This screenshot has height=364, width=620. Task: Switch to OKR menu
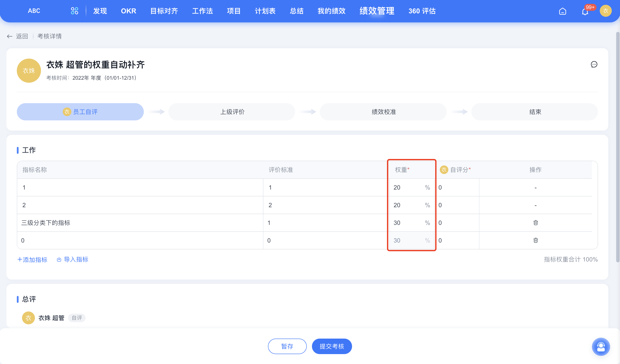coord(128,11)
